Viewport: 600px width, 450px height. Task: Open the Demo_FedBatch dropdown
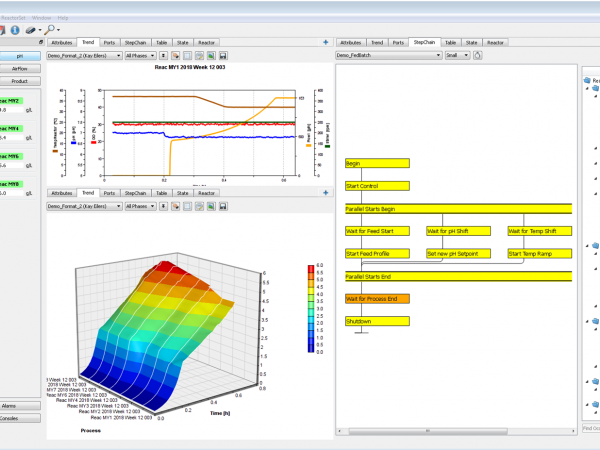click(x=389, y=55)
